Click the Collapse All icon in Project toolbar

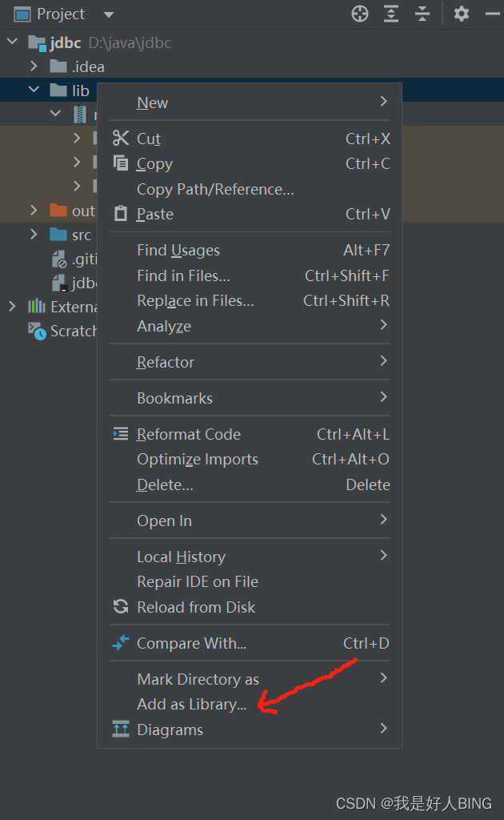pyautogui.click(x=422, y=13)
